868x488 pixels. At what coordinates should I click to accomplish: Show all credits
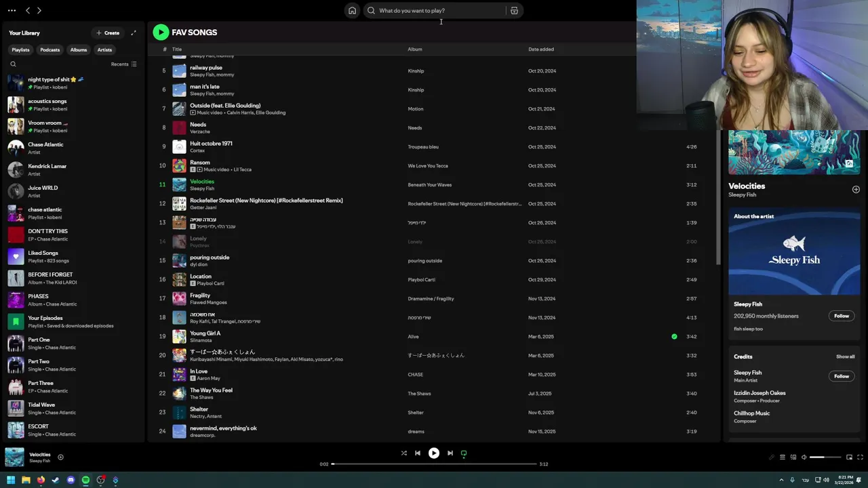846,357
